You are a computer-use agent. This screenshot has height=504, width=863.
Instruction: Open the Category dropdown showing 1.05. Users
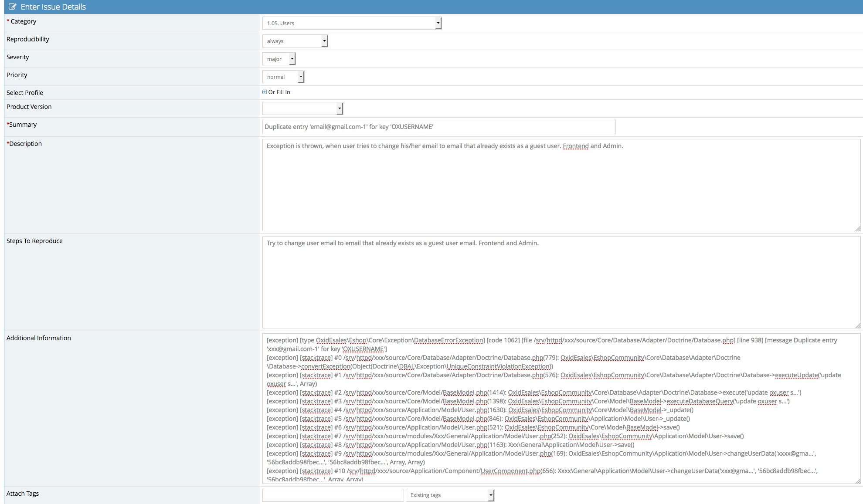pyautogui.click(x=352, y=23)
